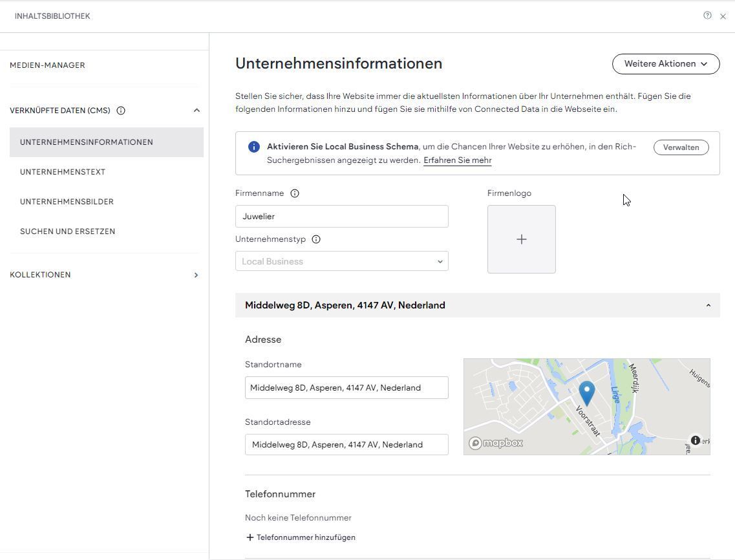This screenshot has width=735, height=560.
Task: Open the help question mark icon
Action: 707,16
